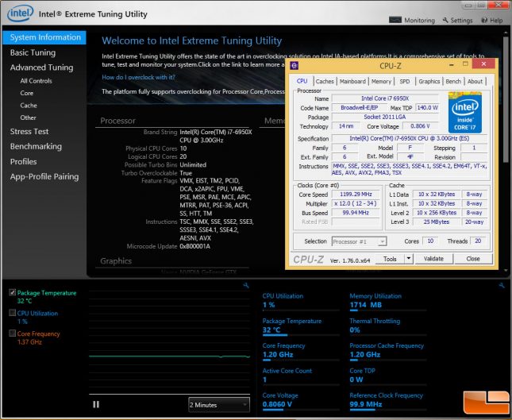Open Settings wrench in header

pos(445,20)
